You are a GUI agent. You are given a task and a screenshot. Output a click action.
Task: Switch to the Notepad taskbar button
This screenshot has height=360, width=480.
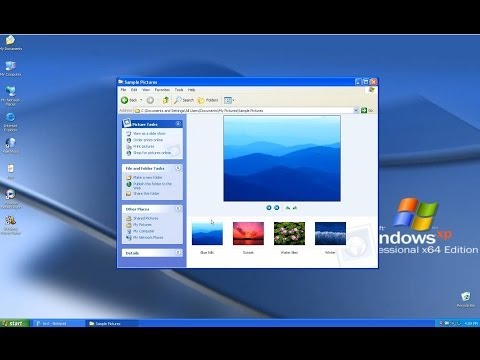coord(58,323)
